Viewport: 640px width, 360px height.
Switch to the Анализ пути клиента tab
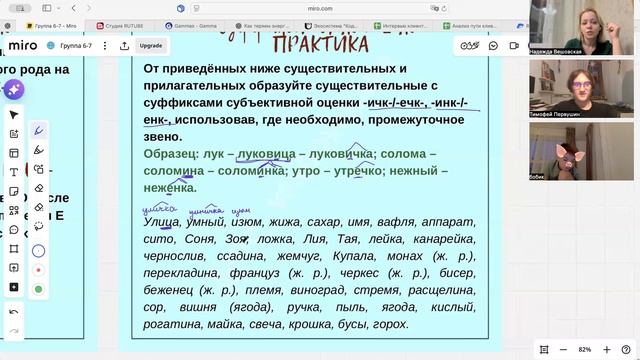tap(470, 26)
